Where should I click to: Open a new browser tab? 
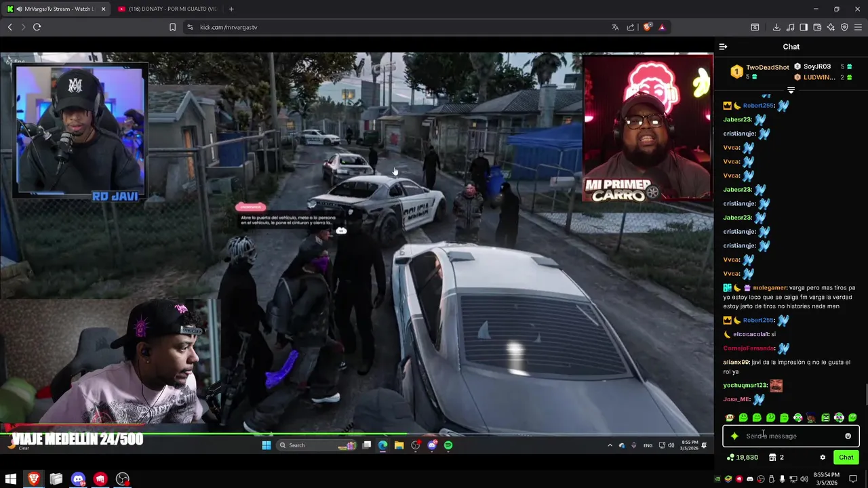231,9
